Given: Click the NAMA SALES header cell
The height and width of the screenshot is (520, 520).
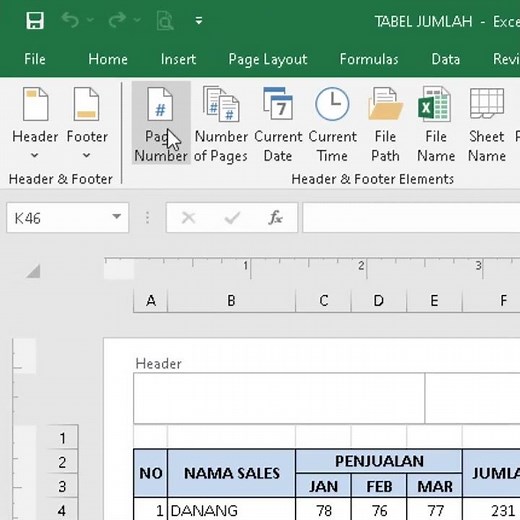Looking at the screenshot, I should click(231, 473).
